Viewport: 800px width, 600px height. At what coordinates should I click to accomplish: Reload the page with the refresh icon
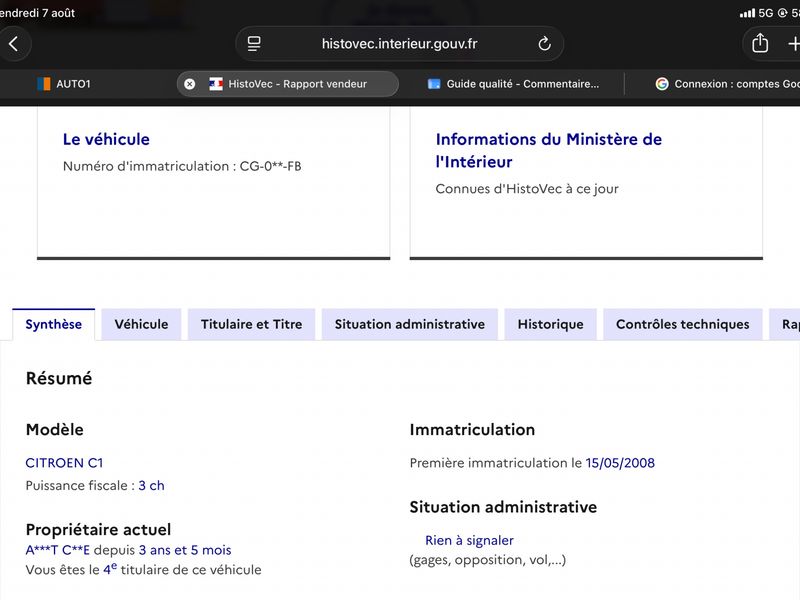(x=544, y=44)
